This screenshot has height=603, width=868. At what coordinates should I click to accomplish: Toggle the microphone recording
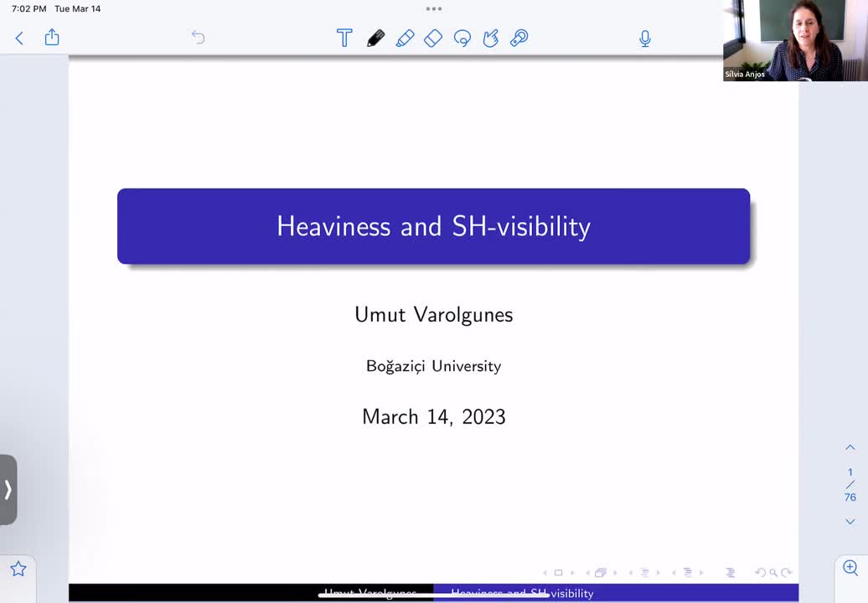(645, 38)
